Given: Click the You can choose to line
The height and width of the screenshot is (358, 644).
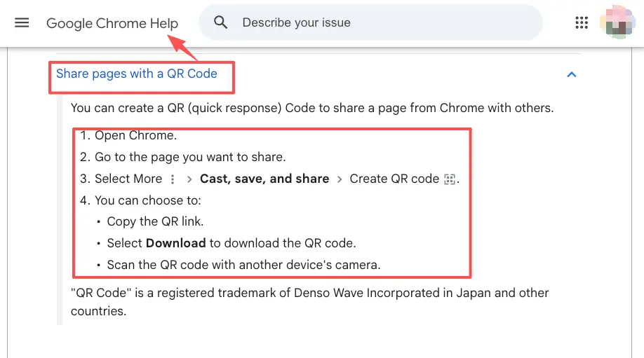Looking at the screenshot, I should (x=148, y=200).
